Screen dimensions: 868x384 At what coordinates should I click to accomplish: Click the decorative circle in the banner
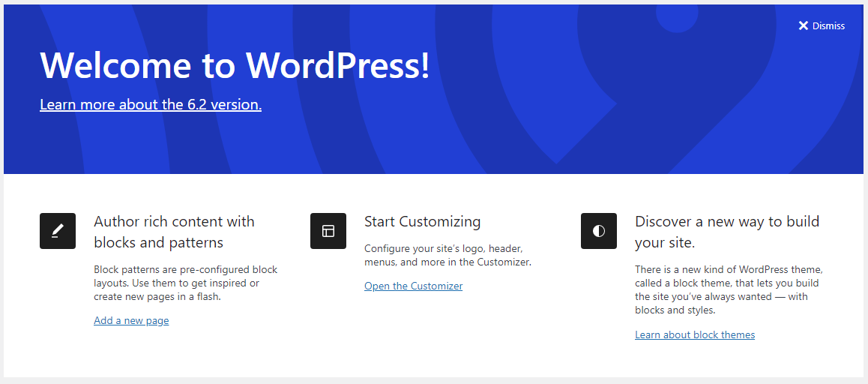point(677,19)
